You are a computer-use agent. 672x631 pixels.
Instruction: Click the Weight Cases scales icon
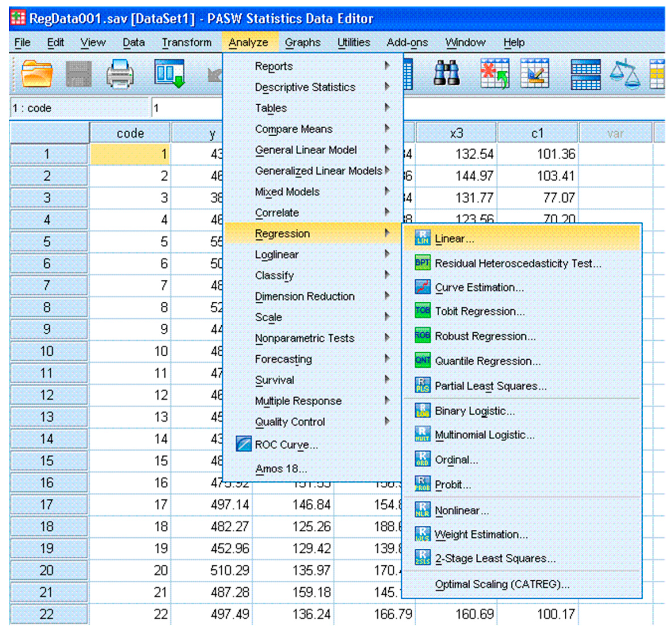(625, 73)
